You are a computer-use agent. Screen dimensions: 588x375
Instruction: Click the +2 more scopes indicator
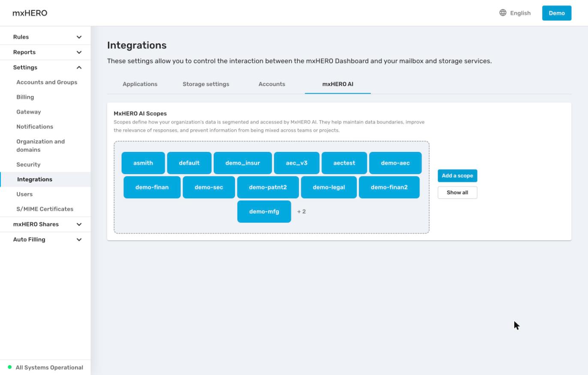(301, 211)
